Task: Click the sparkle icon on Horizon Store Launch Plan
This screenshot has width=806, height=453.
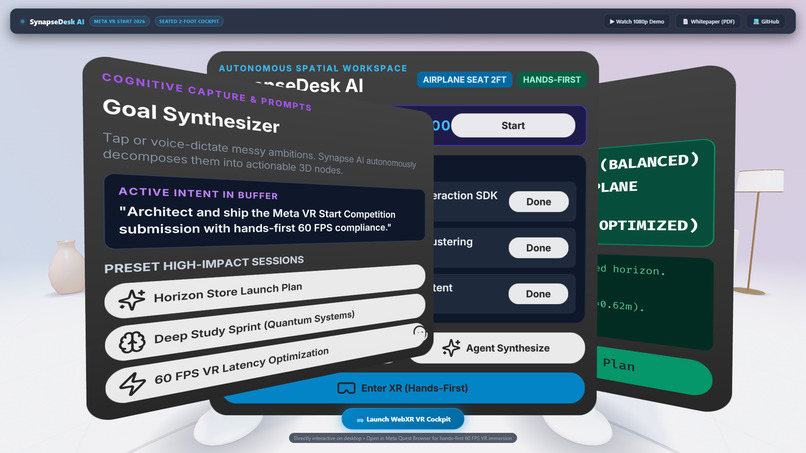Action: [132, 300]
